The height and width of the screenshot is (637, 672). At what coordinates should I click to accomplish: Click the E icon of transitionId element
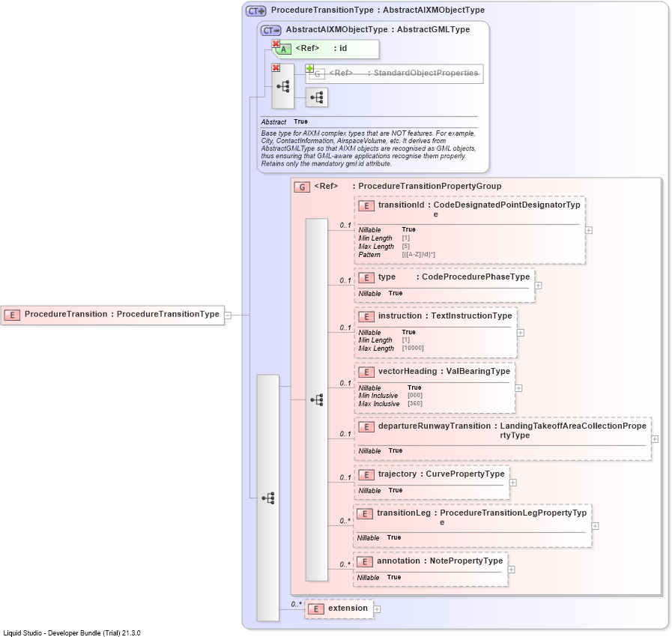click(366, 206)
